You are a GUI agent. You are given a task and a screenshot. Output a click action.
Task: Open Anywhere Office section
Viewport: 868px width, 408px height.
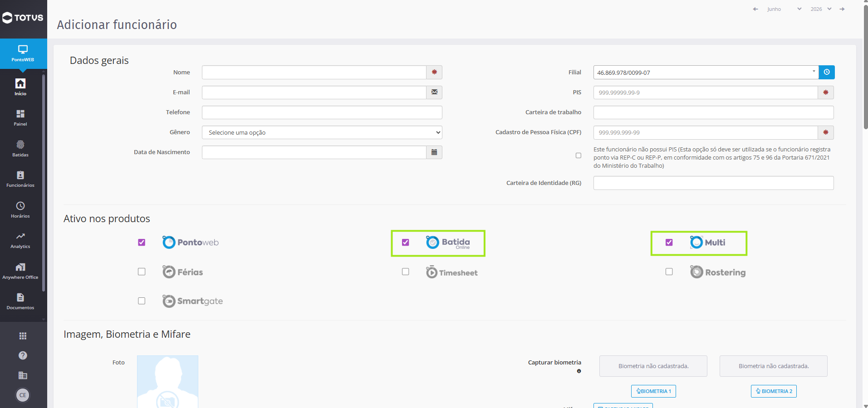pos(20,271)
